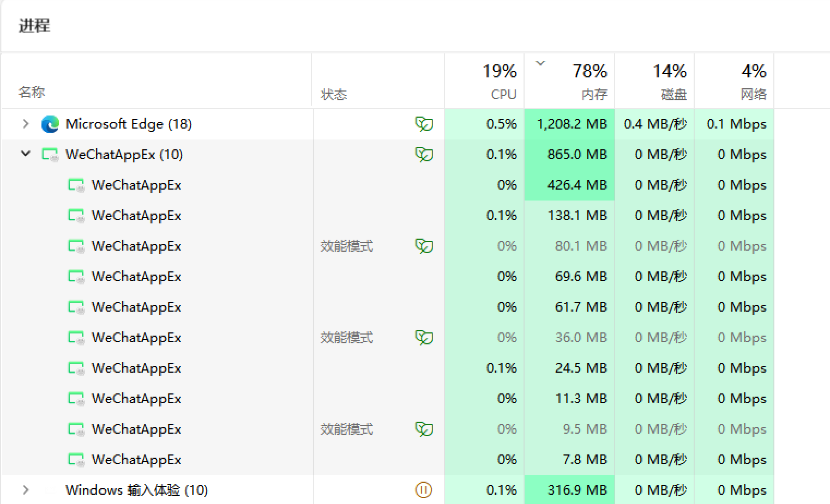Expand the Microsoft Edge (18) process group
The width and height of the screenshot is (830, 504).
click(25, 124)
